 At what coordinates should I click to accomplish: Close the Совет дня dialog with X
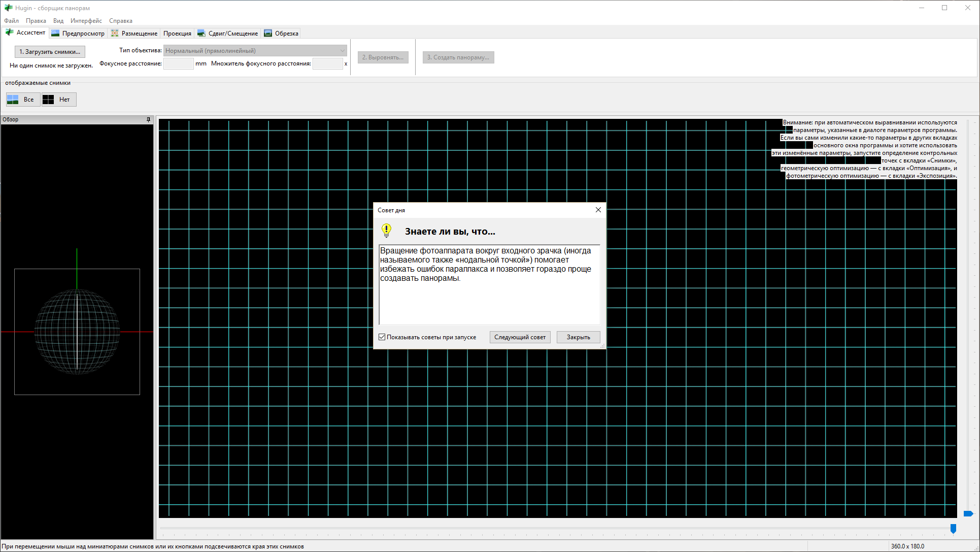tap(598, 210)
